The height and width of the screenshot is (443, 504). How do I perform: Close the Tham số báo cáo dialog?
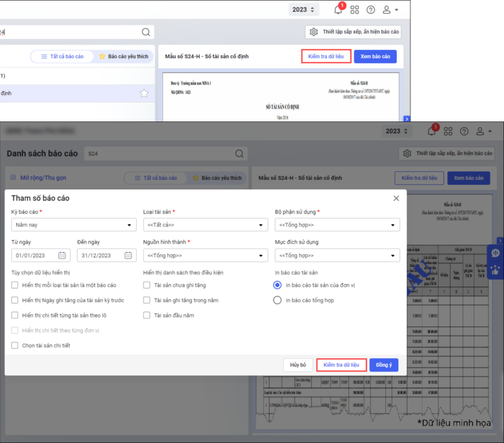tap(396, 198)
